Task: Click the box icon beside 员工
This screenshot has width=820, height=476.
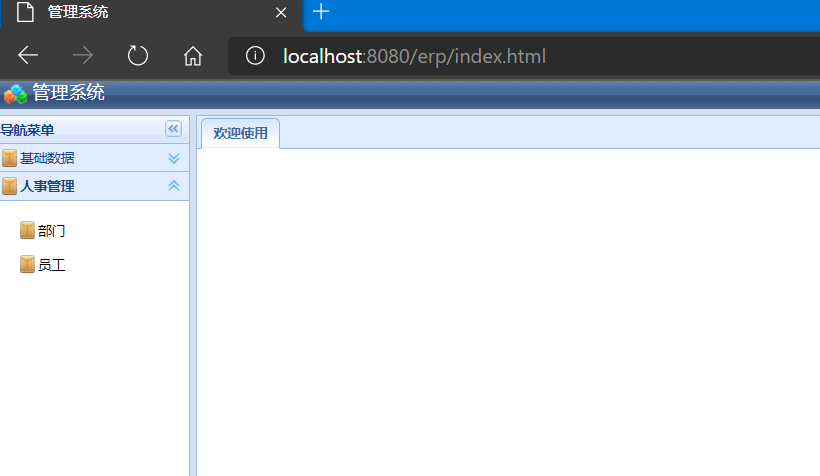Action: tap(27, 264)
